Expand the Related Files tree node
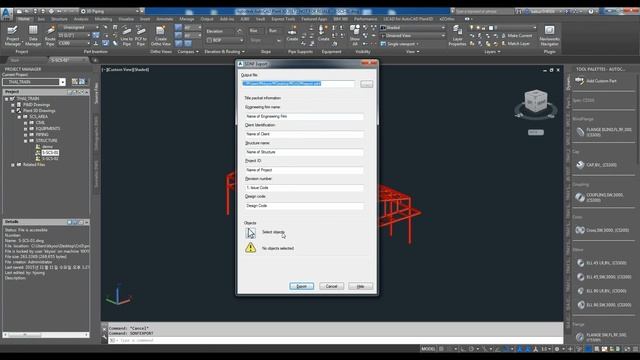 click(x=13, y=164)
